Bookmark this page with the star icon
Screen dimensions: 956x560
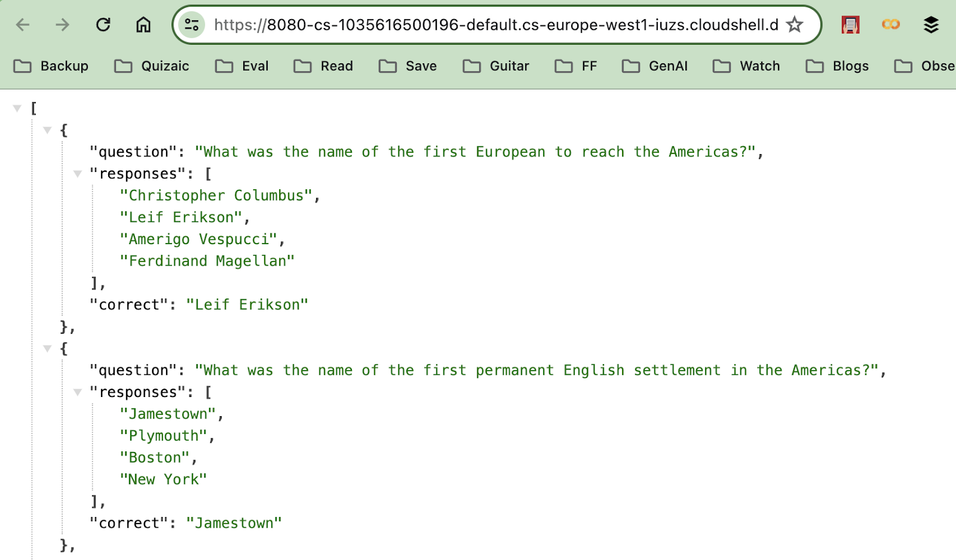pos(795,24)
